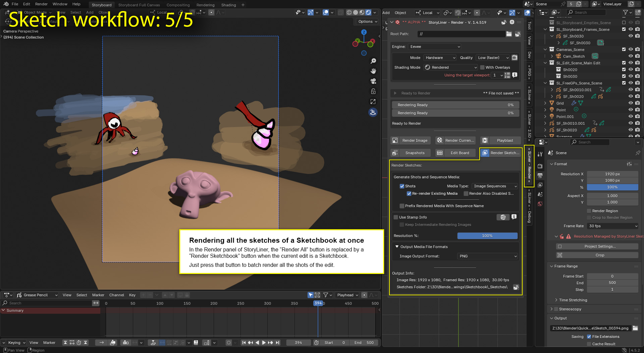This screenshot has height=353, width=644.
Task: Adjust the Resolution % 100% slider
Action: coord(487,236)
